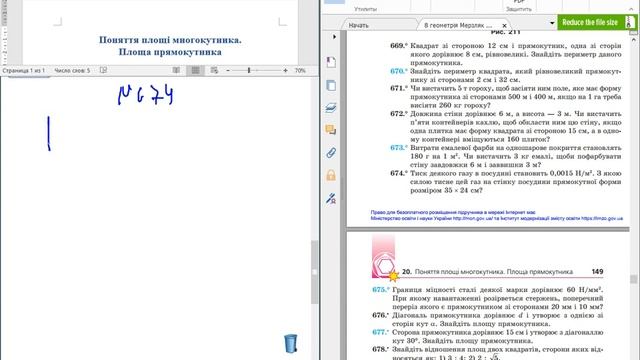This screenshot has width=640, height=360.
Task: Click exercise number 675 in PDF
Action: [x=380, y=289]
